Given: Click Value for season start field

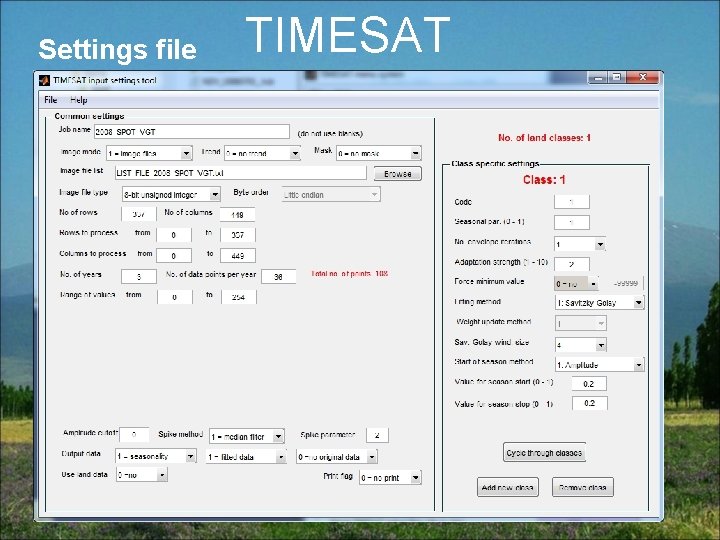Looking at the screenshot, I should pos(589,383).
